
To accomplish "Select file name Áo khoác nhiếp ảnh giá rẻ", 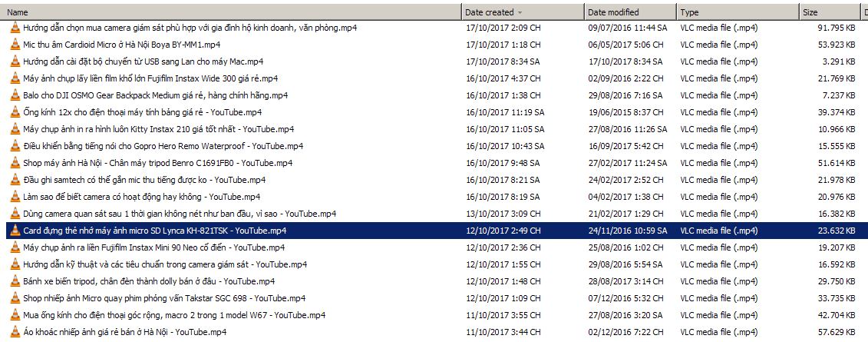I will click(124, 333).
